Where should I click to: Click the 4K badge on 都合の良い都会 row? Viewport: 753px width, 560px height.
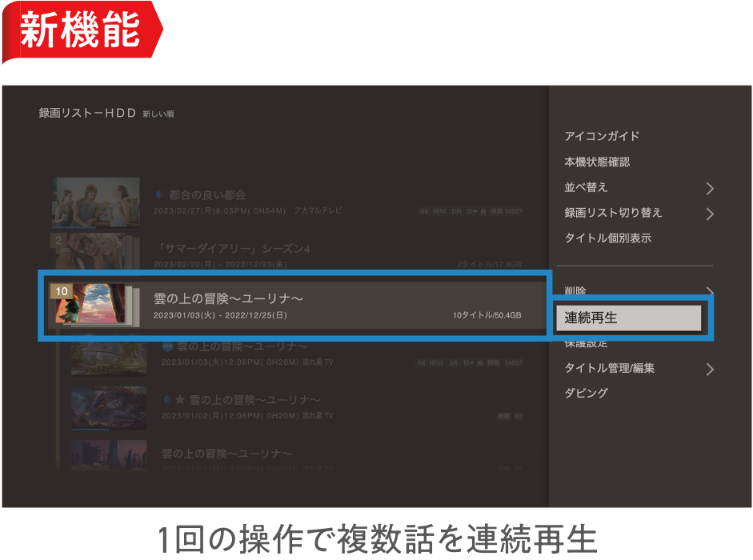pyautogui.click(x=424, y=212)
